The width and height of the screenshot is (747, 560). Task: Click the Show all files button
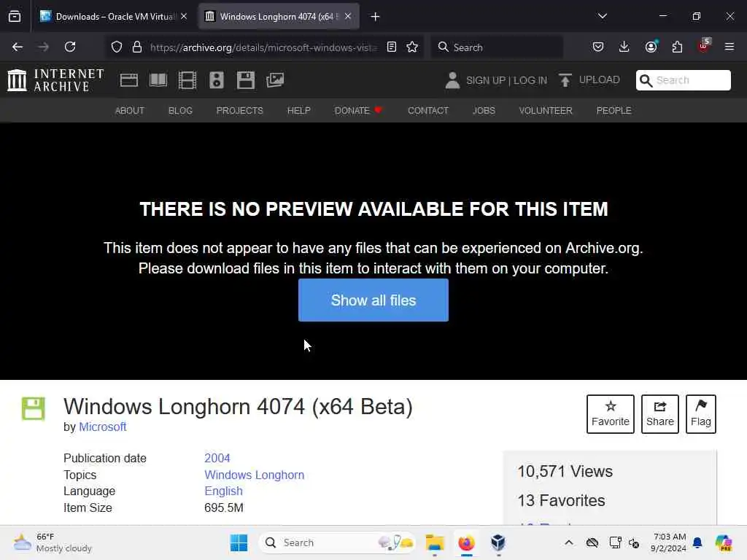[x=373, y=300]
